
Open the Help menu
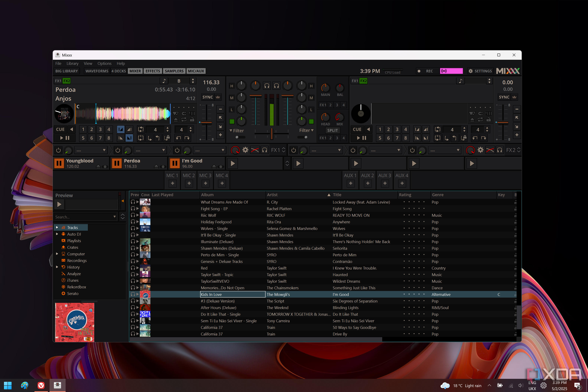(x=121, y=64)
